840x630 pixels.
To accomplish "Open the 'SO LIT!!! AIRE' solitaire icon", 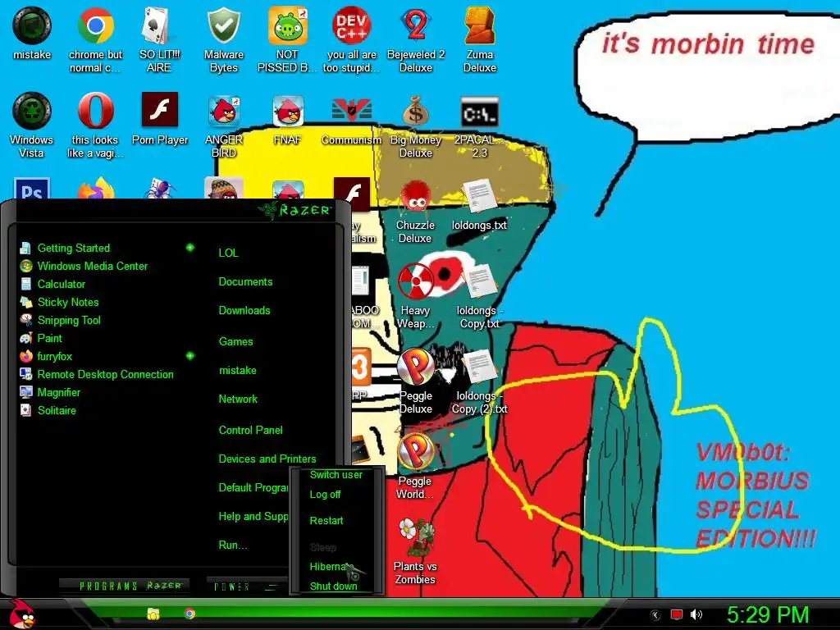I will coord(159,39).
